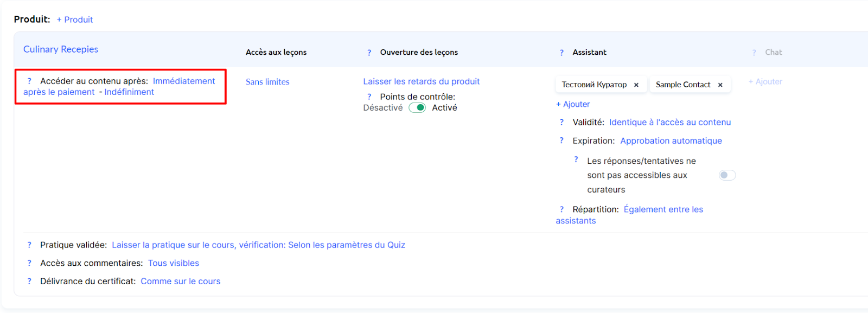Open Sans limites lesson access setting
The image size is (868, 313).
(x=267, y=82)
